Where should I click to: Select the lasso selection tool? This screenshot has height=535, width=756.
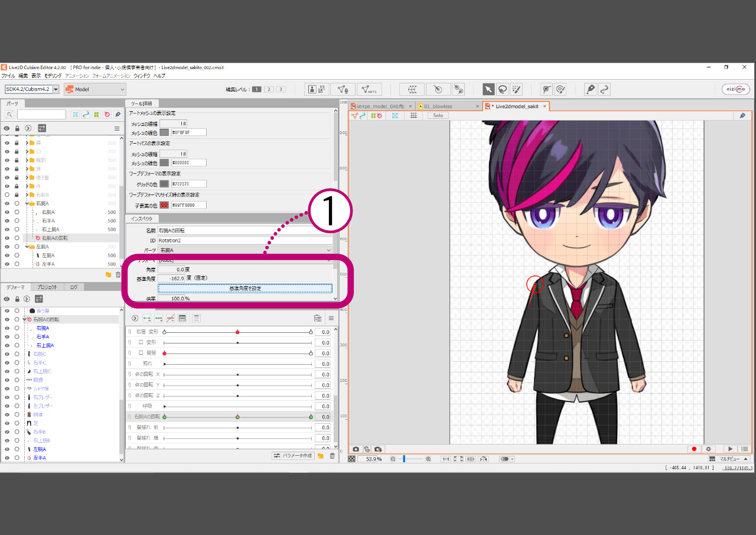coord(502,89)
